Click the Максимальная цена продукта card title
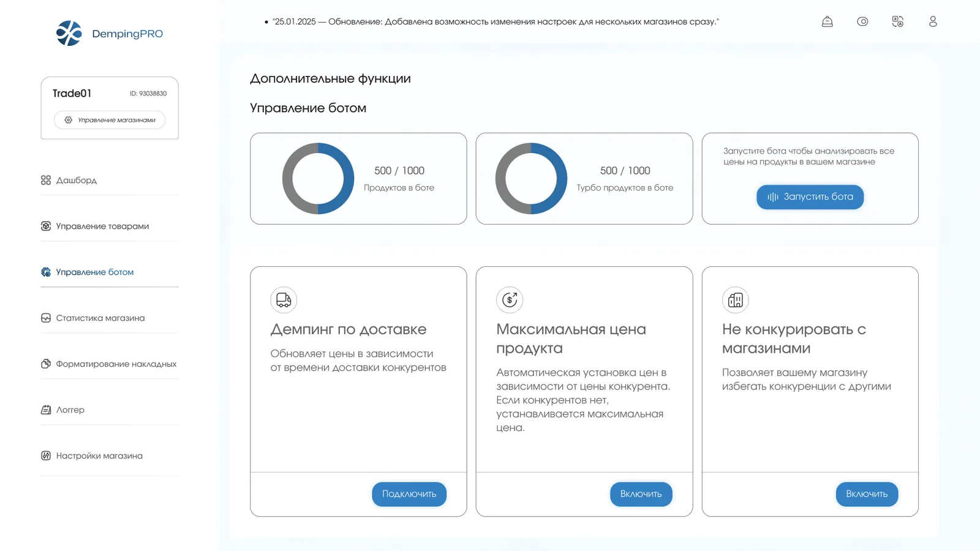The height and width of the screenshot is (551, 980). tap(571, 339)
